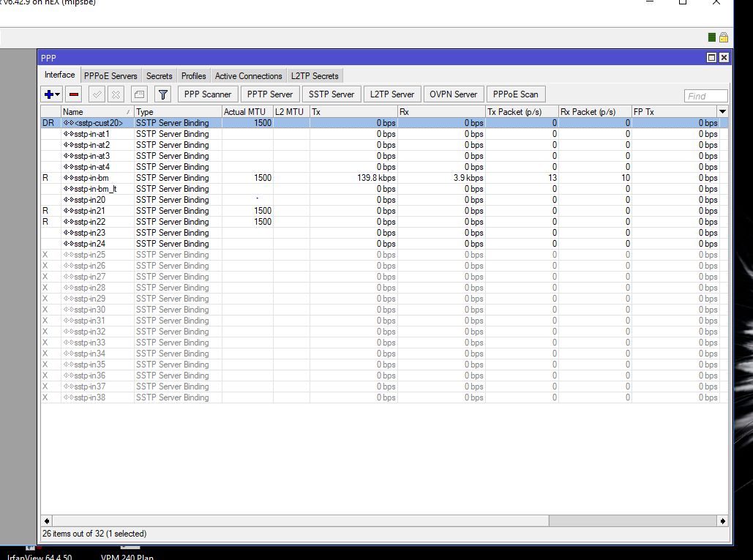Click the Enable checkmark button
The width and height of the screenshot is (753, 560).
tap(97, 94)
